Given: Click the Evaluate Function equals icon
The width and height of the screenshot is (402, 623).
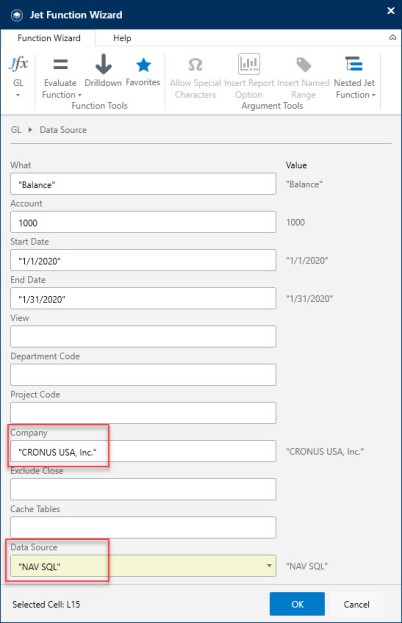Looking at the screenshot, I should 60,64.
